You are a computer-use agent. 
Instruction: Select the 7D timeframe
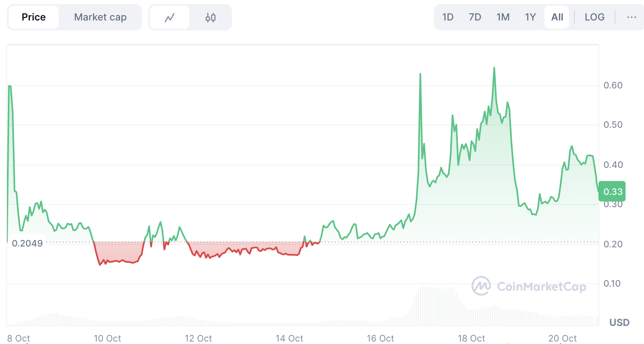point(475,17)
